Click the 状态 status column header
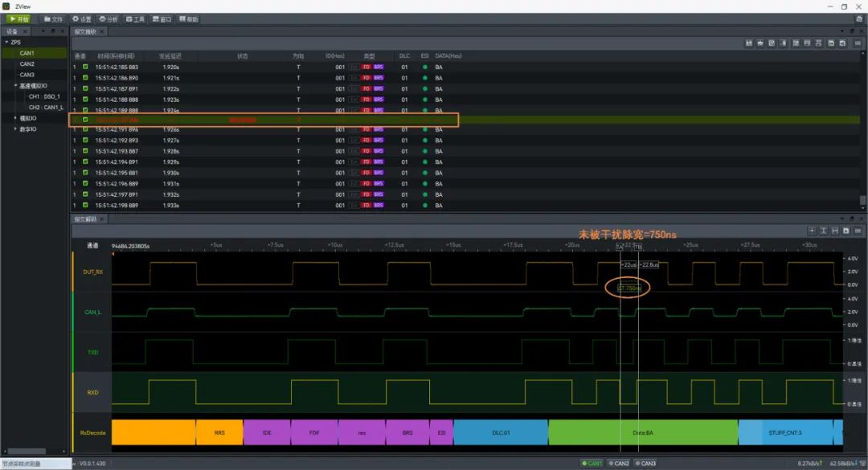Viewport: 868px width, 470px height. (x=243, y=56)
